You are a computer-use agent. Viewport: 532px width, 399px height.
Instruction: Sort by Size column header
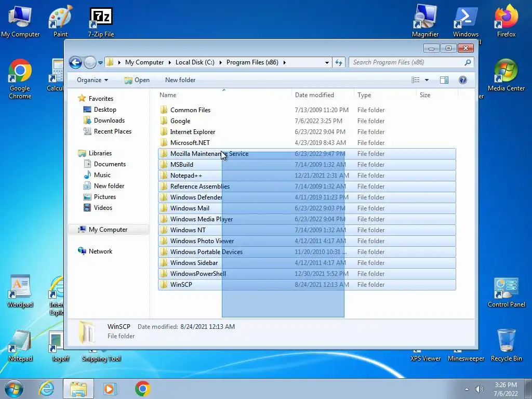(x=436, y=95)
